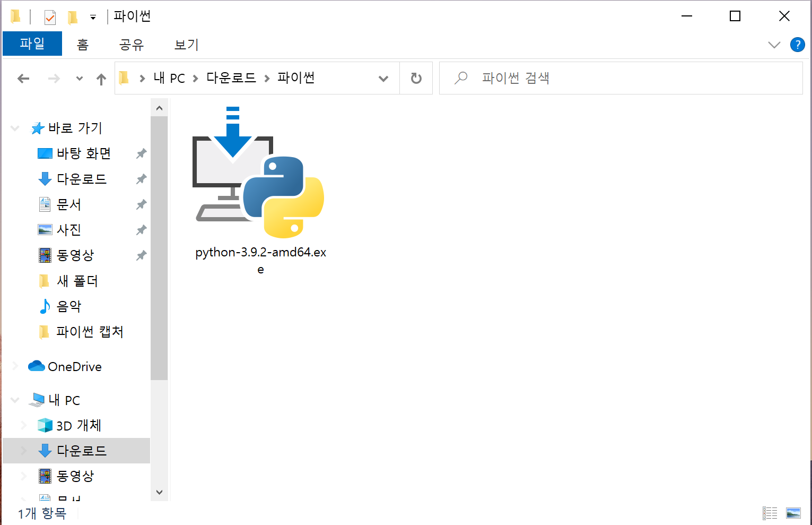Switch to details view layout
Image resolution: width=812 pixels, height=525 pixels.
[770, 513]
